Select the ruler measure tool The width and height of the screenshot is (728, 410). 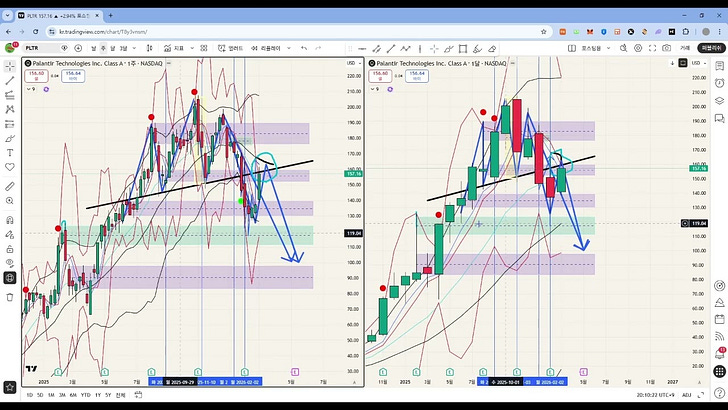pyautogui.click(x=10, y=186)
